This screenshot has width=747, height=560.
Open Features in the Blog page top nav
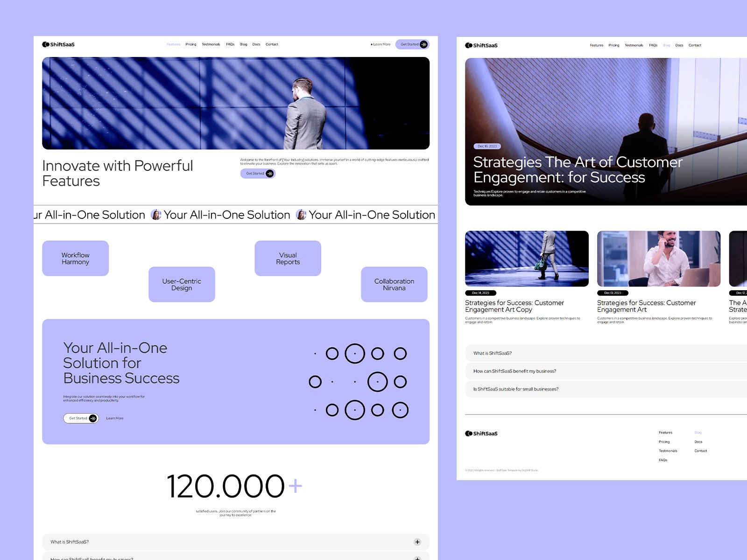[597, 45]
